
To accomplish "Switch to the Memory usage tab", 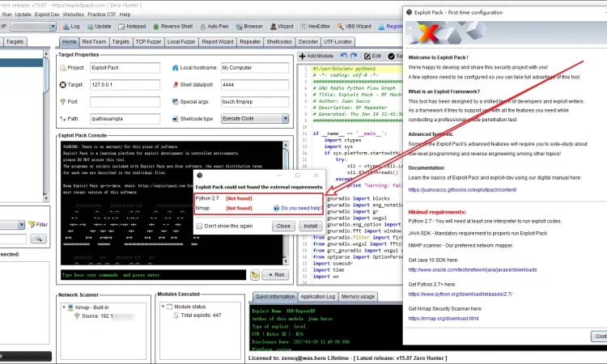I will point(358,297).
